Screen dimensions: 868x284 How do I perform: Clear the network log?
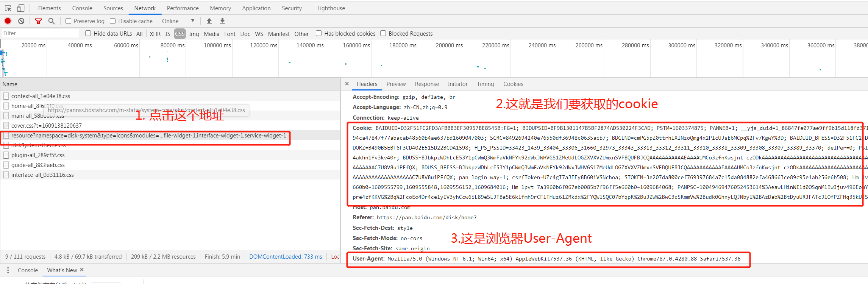coord(21,21)
